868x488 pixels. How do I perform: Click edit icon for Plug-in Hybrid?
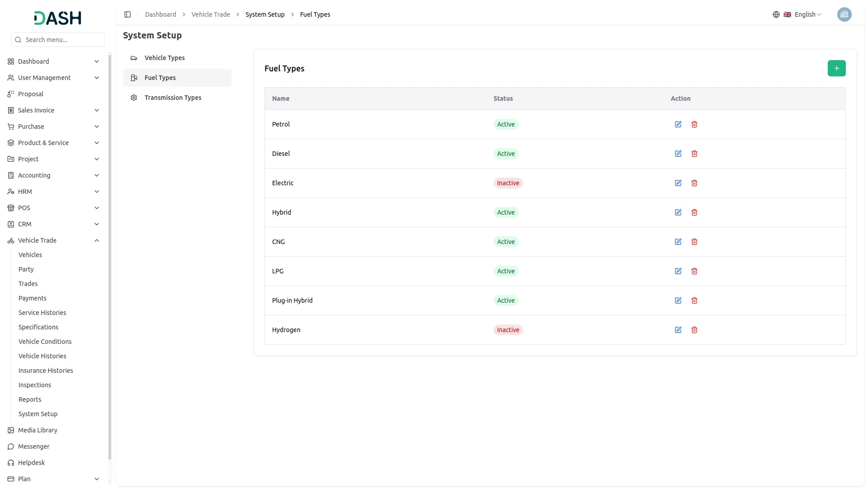678,300
